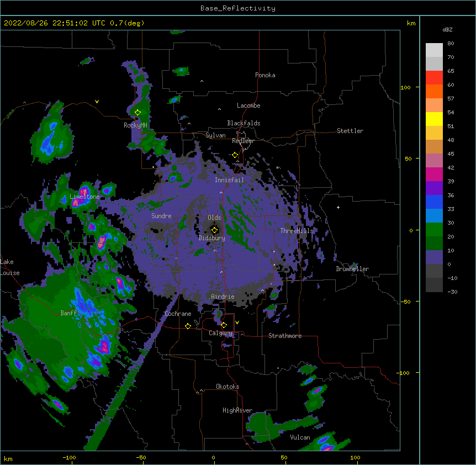Click the Blackfalds city label
The width and height of the screenshot is (476, 465).
point(244,123)
